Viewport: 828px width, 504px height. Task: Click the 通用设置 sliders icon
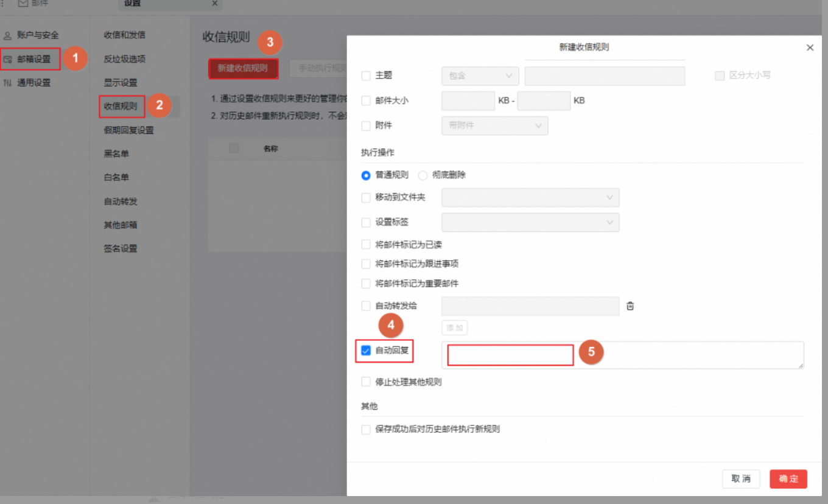click(x=8, y=83)
